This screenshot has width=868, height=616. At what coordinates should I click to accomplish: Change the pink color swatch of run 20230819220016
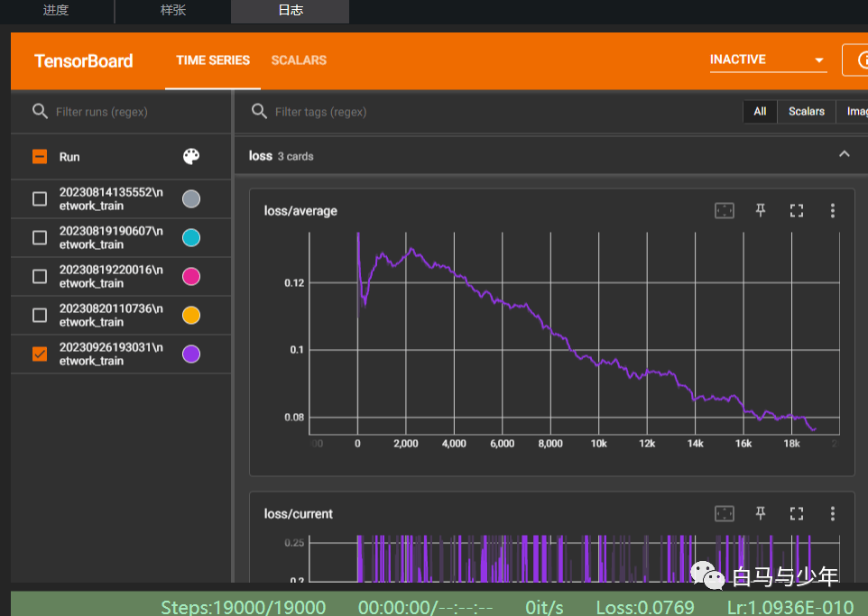click(191, 276)
